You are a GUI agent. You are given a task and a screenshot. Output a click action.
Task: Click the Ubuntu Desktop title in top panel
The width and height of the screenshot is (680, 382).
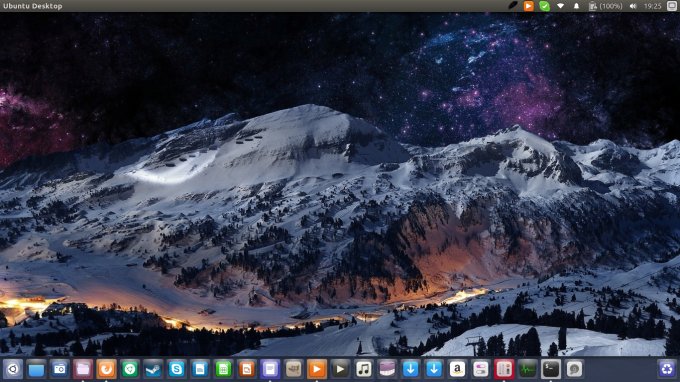[33, 6]
